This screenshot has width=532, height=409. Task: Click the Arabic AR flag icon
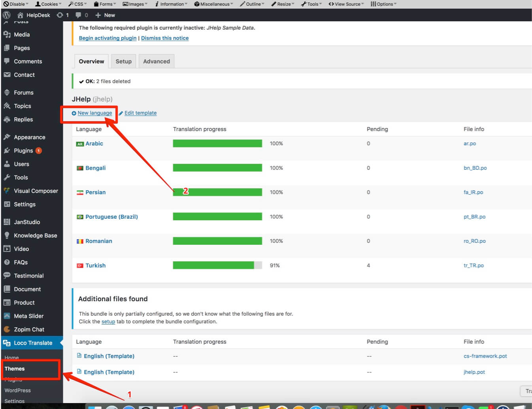[80, 144]
